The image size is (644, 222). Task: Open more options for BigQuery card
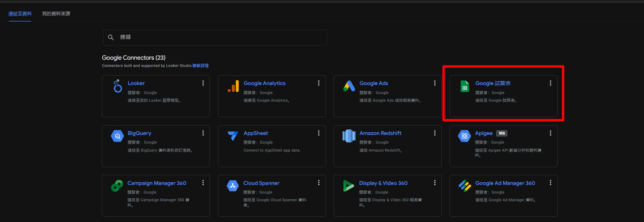pos(203,133)
